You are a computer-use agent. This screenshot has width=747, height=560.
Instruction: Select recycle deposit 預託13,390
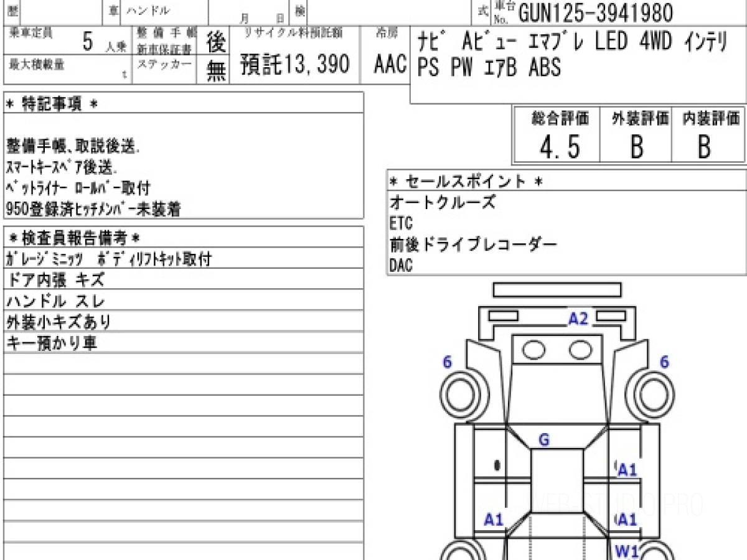tap(295, 64)
